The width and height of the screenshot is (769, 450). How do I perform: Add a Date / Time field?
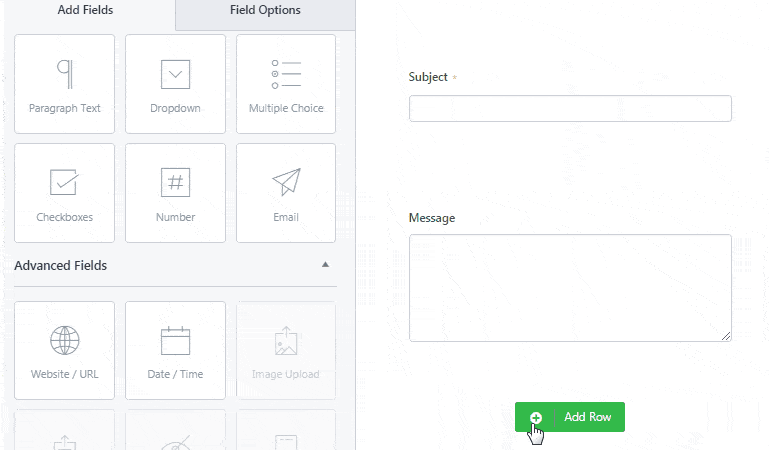pos(175,350)
